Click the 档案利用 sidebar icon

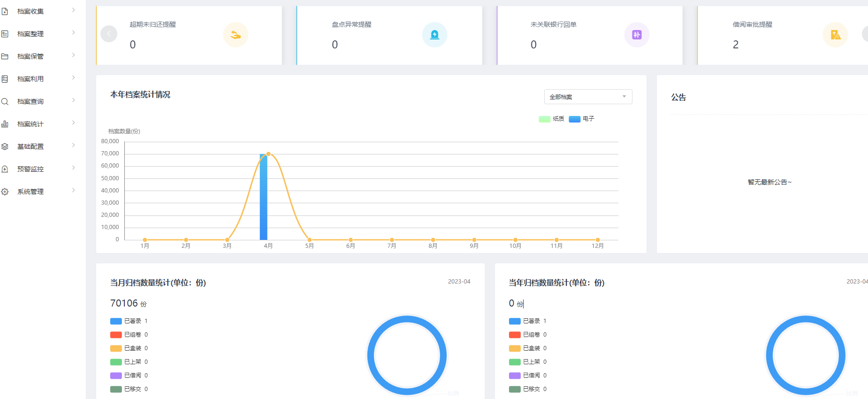coord(5,79)
